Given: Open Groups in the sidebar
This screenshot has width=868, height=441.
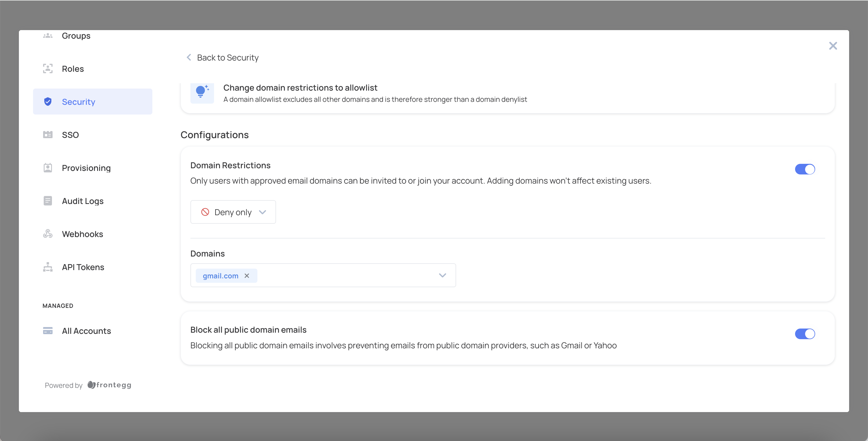Looking at the screenshot, I should click(x=76, y=36).
